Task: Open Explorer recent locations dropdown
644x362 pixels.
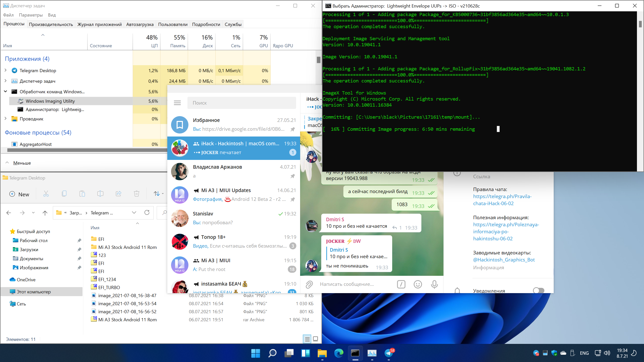Action: pos(33,213)
